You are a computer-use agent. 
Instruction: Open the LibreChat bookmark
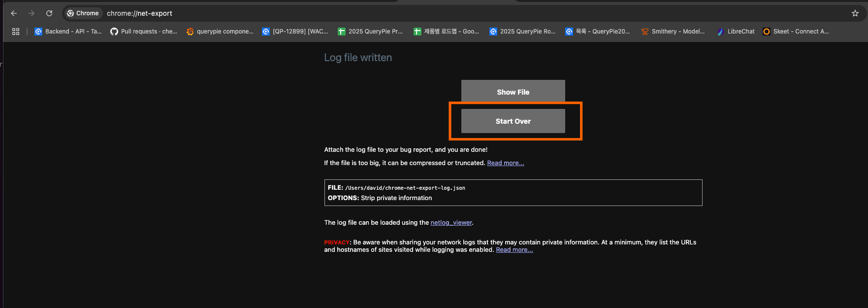[x=736, y=32]
